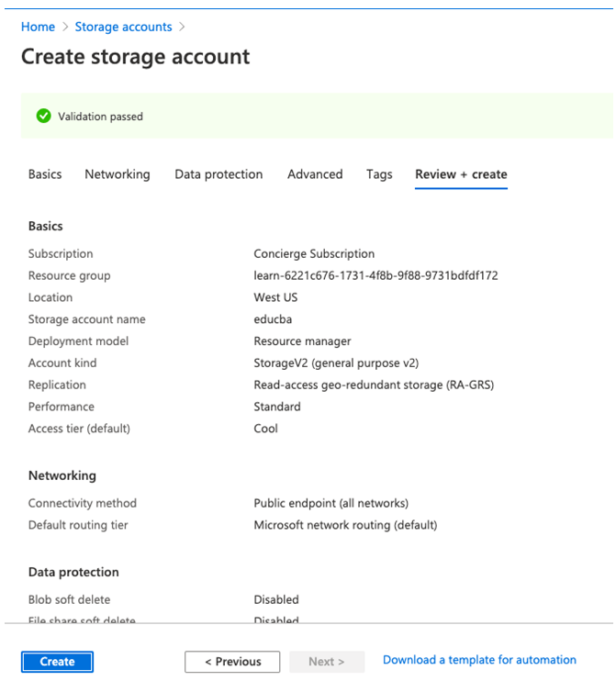This screenshot has height=681, width=616.
Task: Click the resource group name value
Action: 375,275
